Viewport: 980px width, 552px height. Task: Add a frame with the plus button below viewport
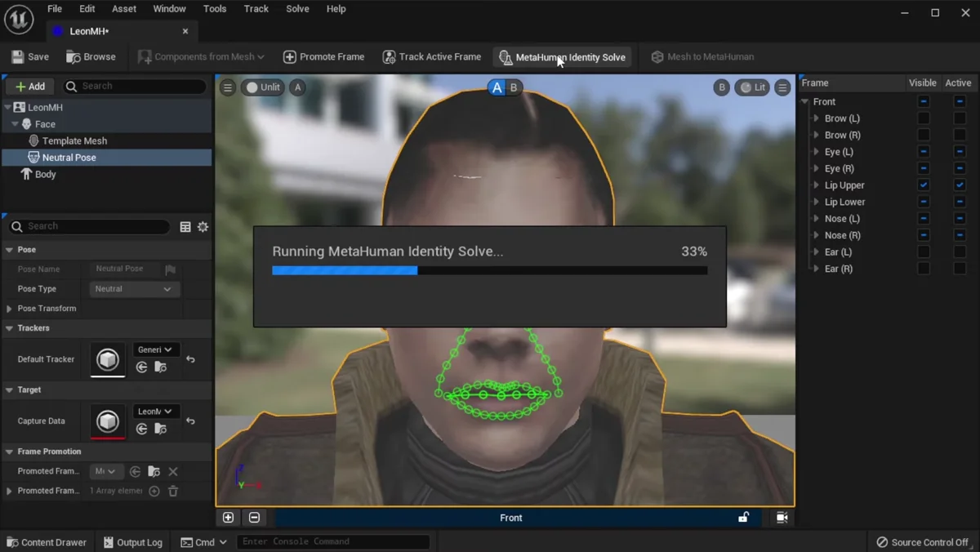(228, 518)
